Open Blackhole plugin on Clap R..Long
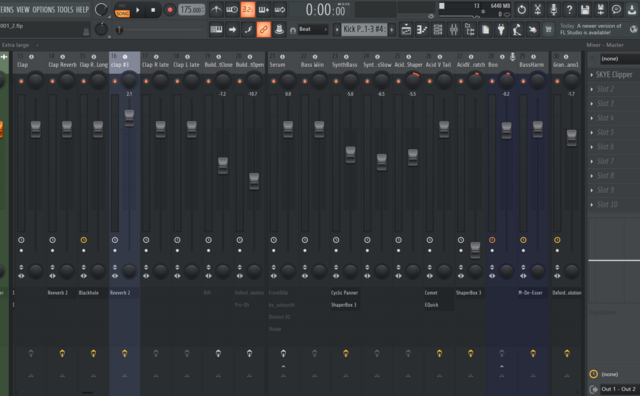640x396 pixels. 93,293
